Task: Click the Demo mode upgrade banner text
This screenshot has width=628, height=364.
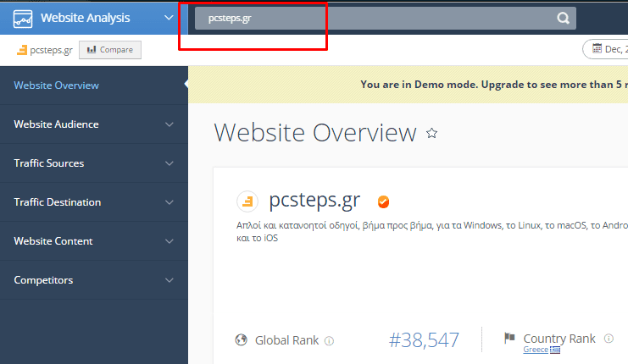Action: pyautogui.click(x=494, y=85)
